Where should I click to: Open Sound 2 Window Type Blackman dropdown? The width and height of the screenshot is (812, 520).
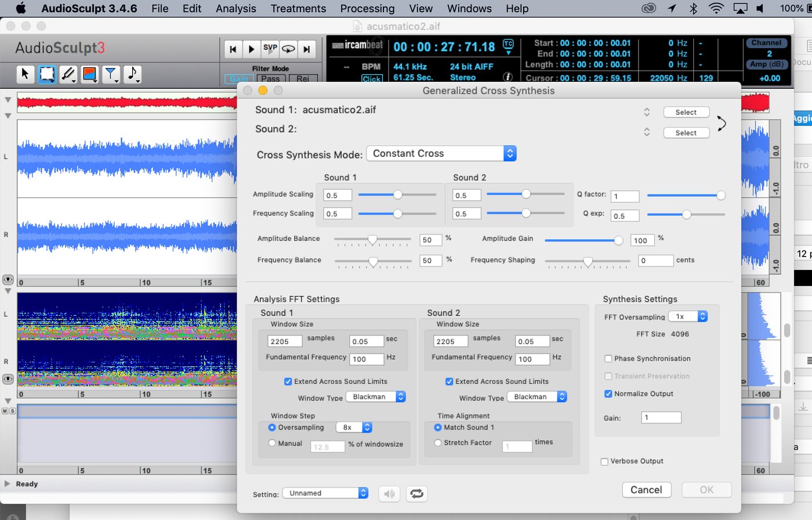coord(537,397)
